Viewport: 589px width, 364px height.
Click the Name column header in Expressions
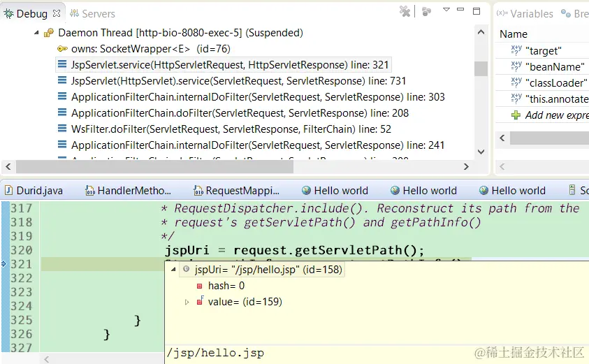[x=514, y=34]
